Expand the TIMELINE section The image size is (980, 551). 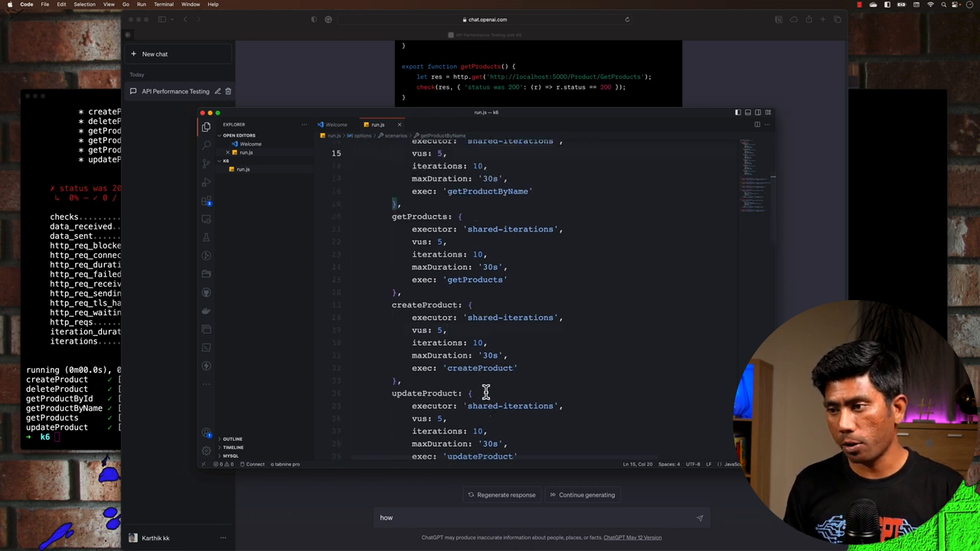point(233,448)
